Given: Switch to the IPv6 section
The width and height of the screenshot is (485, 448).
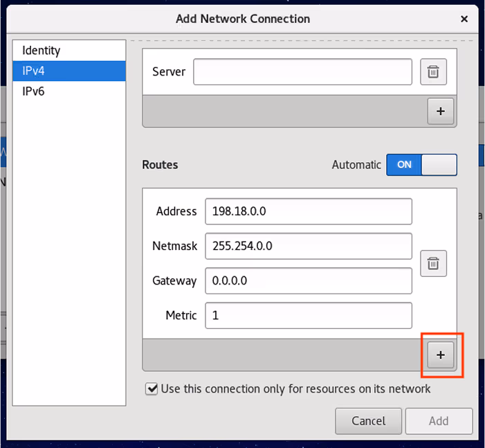Looking at the screenshot, I should (x=69, y=91).
